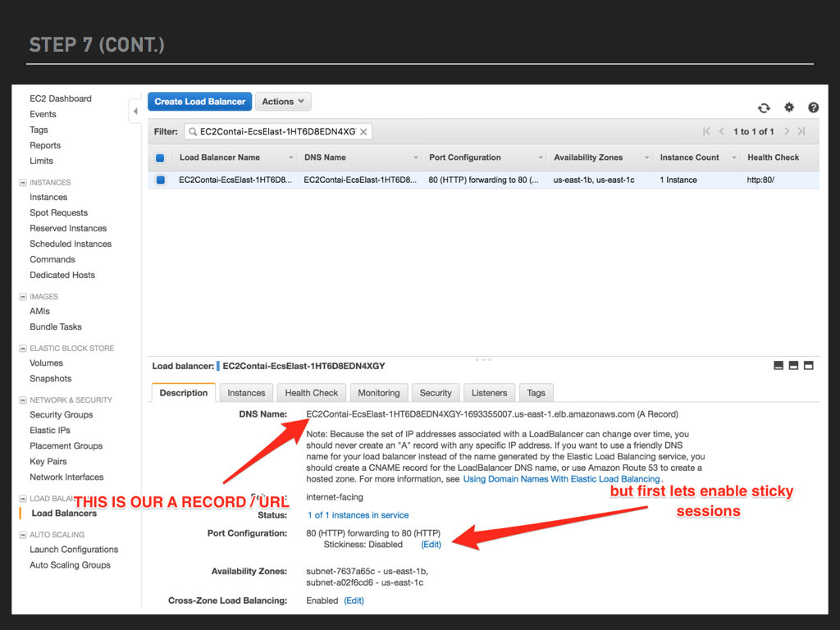Open the Using Domain Names With Elastic Load Balancing link
This screenshot has width=840, height=630.
[561, 479]
